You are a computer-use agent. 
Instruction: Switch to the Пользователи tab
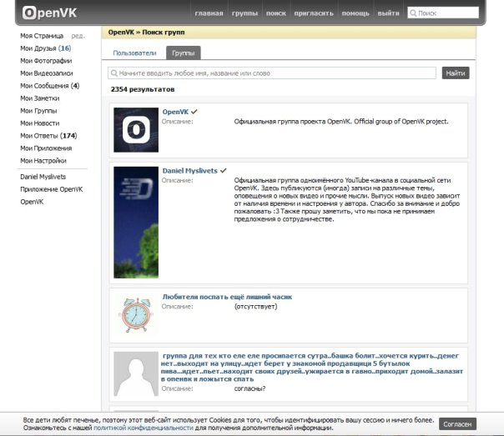click(x=134, y=53)
